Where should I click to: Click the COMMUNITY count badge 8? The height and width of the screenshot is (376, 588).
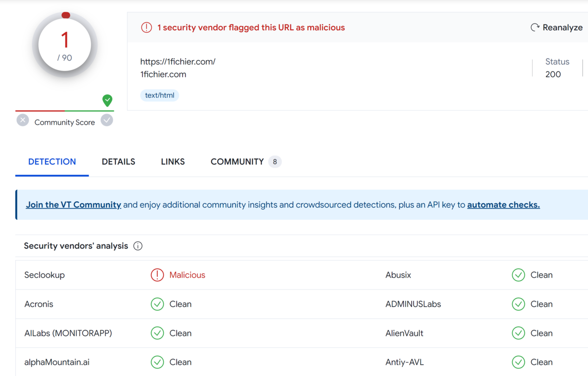tap(275, 162)
